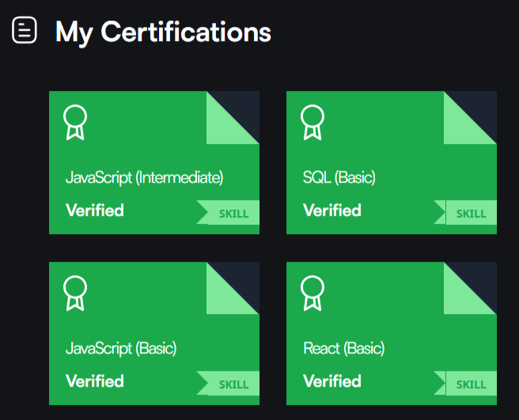Screen dimensions: 519x420
Task: Click the SKILL tag on JavaScript (Intermediate) card
Action: click(x=229, y=213)
